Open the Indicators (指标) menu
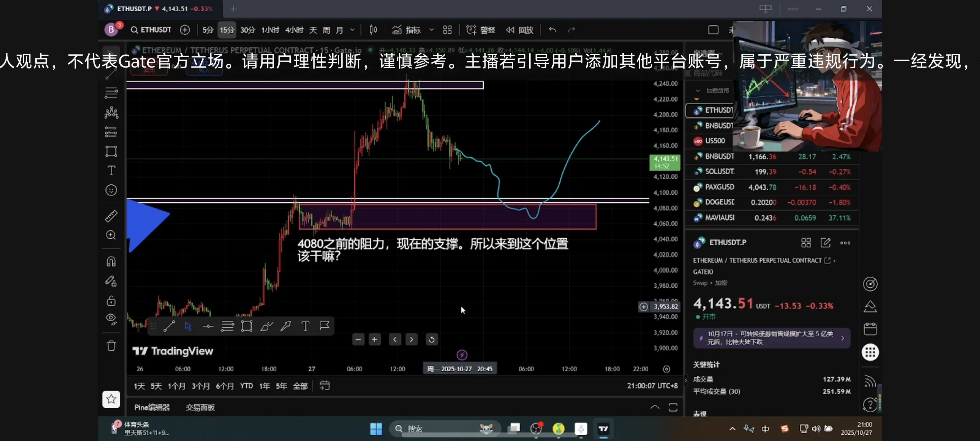 point(407,30)
